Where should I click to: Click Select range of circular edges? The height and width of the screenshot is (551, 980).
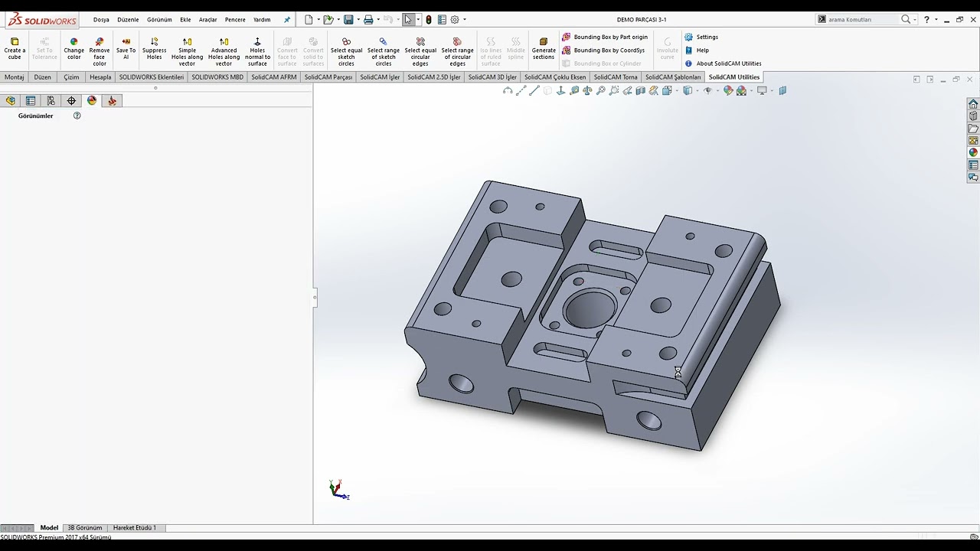[457, 51]
